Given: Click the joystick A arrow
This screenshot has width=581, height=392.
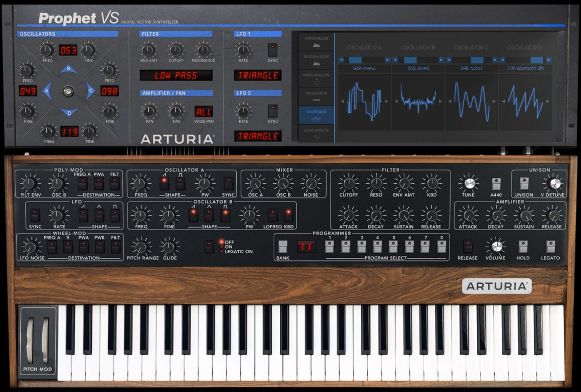Looking at the screenshot, I should click(47, 91).
